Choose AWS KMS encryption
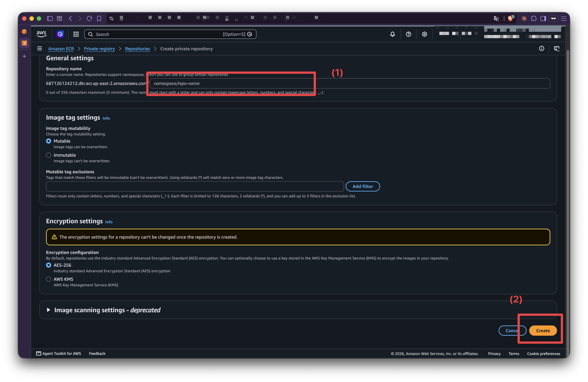 tap(49, 279)
